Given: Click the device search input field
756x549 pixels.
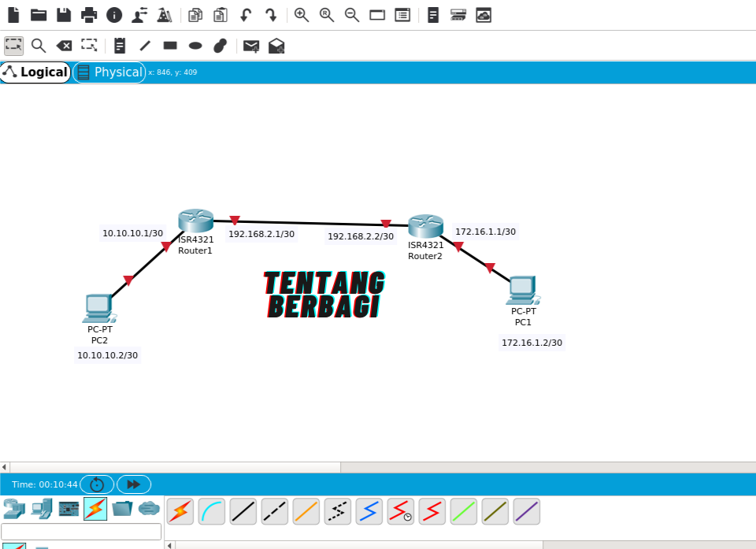Looking at the screenshot, I should coord(81,532).
